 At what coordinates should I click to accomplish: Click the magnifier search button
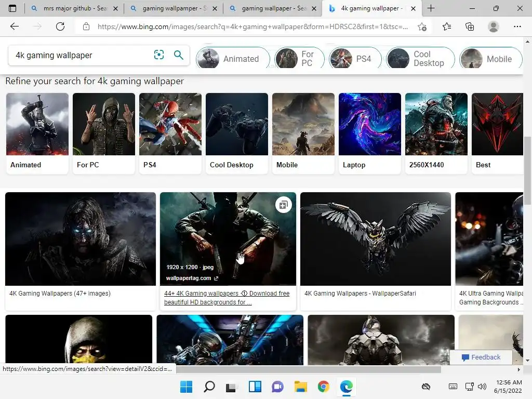tap(179, 55)
